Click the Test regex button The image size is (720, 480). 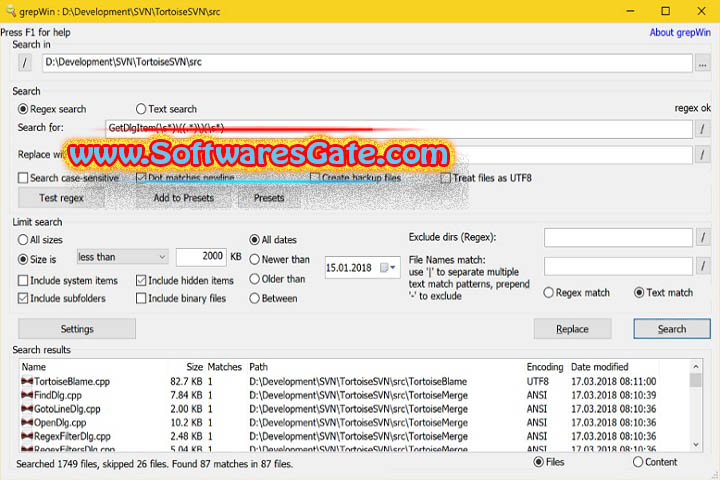61,198
